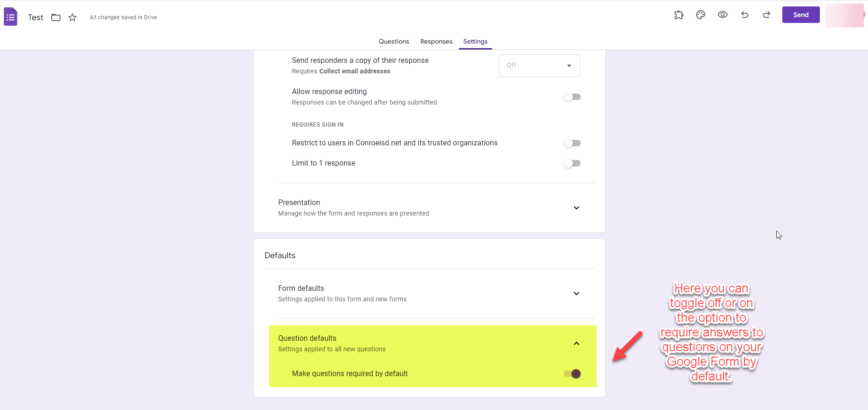Open the add-ons puzzle icon
Screen dimensions: 868x410
[679, 15]
